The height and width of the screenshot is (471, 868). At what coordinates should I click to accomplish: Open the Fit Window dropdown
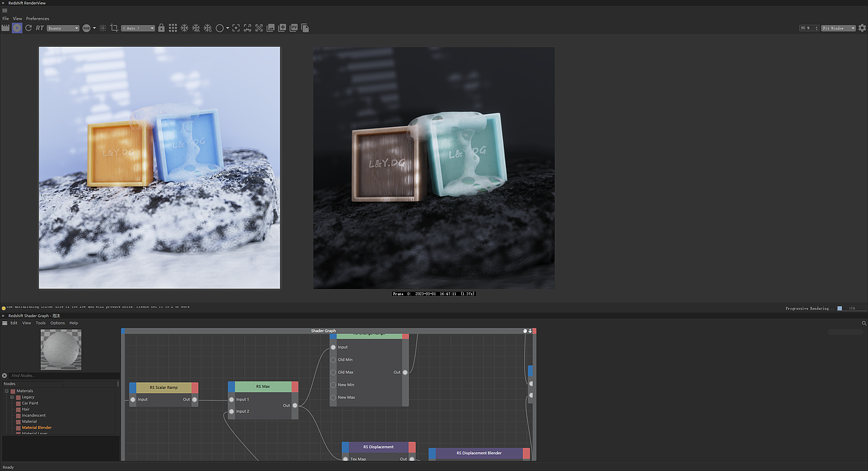coord(838,28)
